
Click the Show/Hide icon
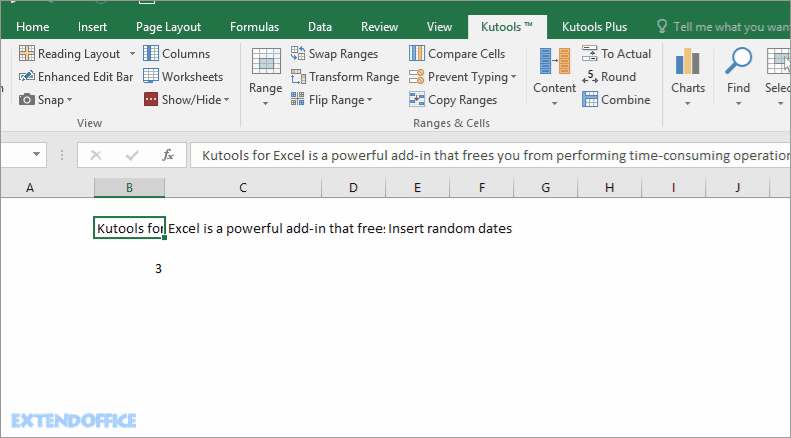coord(151,99)
